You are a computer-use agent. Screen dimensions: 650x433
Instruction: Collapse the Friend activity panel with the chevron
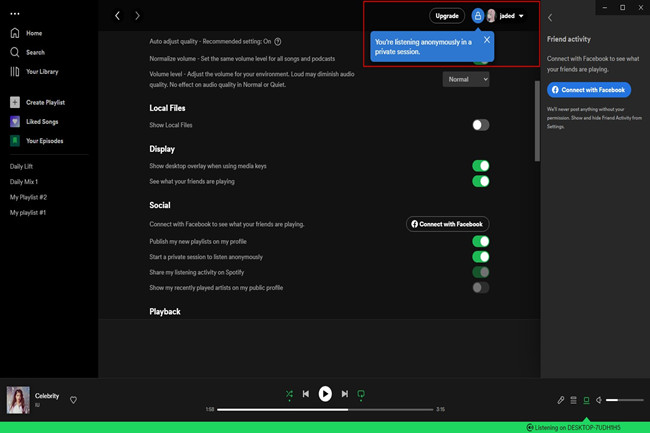click(x=549, y=18)
